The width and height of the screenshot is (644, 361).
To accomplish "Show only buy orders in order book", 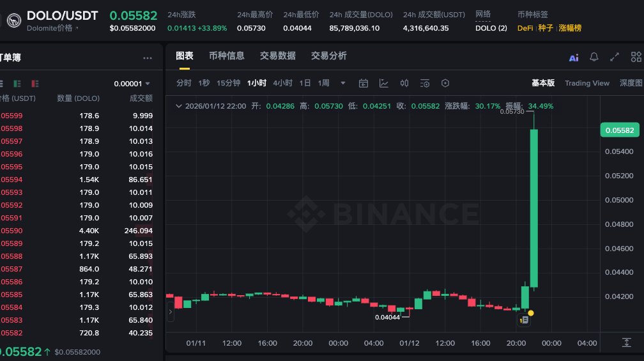I will pyautogui.click(x=17, y=84).
